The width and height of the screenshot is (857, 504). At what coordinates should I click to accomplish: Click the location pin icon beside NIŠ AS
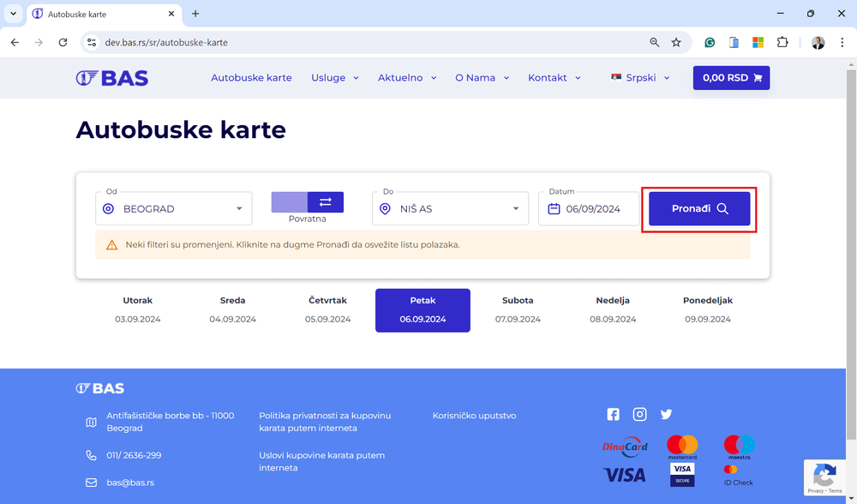point(386,208)
